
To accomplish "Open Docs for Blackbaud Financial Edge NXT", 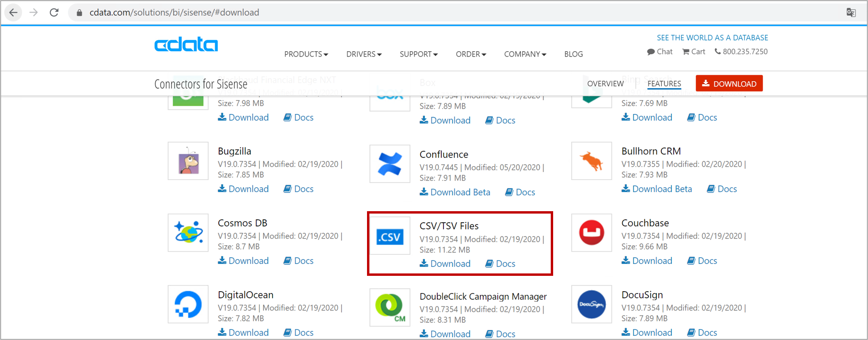I will click(x=299, y=117).
